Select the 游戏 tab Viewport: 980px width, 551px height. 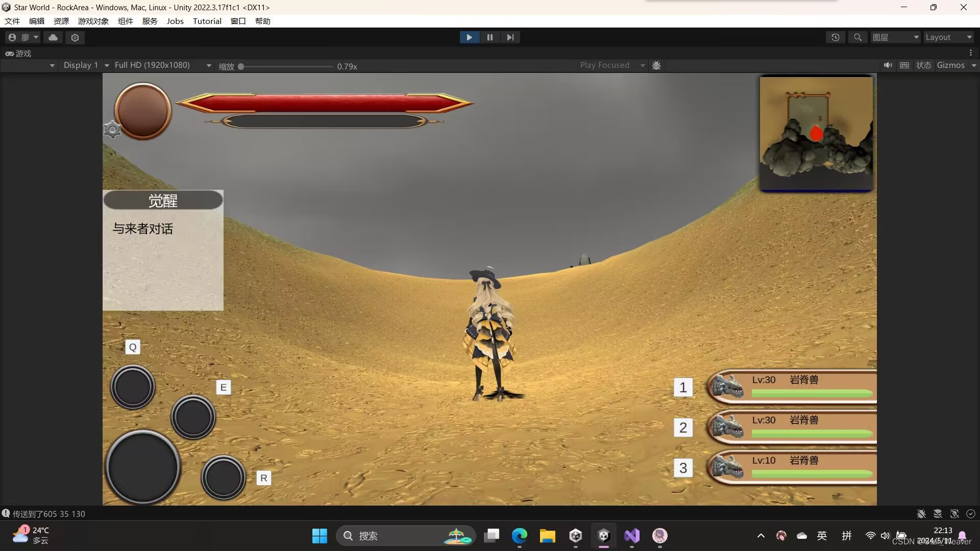coord(18,53)
